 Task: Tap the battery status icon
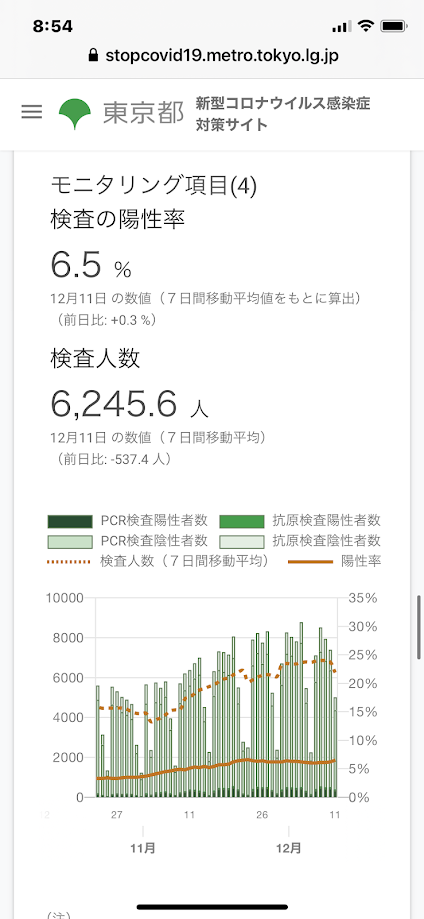click(x=394, y=26)
